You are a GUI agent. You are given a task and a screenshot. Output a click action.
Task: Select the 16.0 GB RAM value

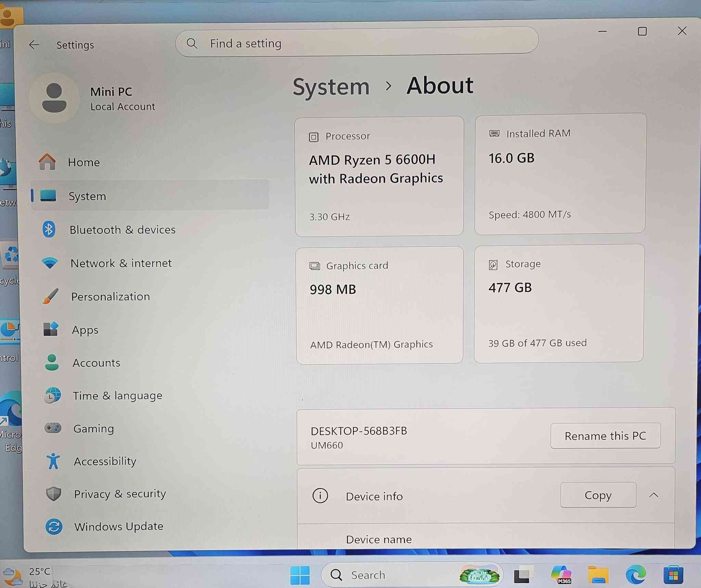coord(511,158)
